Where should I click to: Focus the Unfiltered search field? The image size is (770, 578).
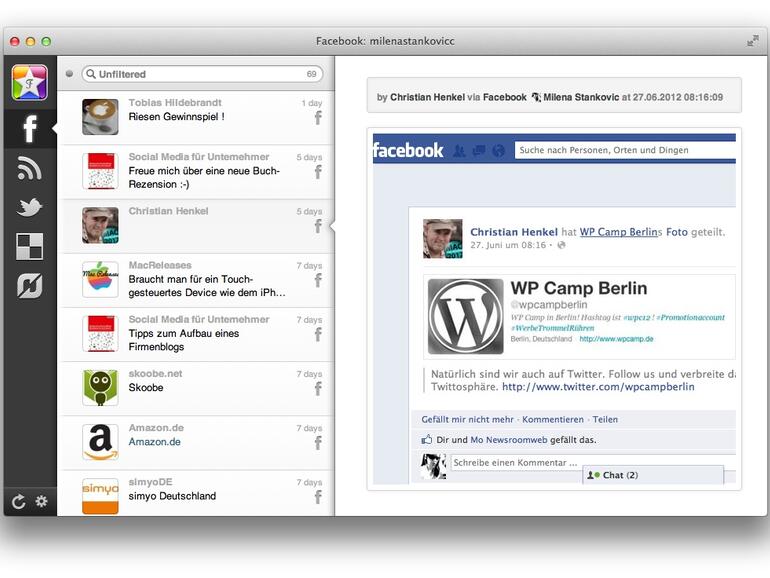202,74
